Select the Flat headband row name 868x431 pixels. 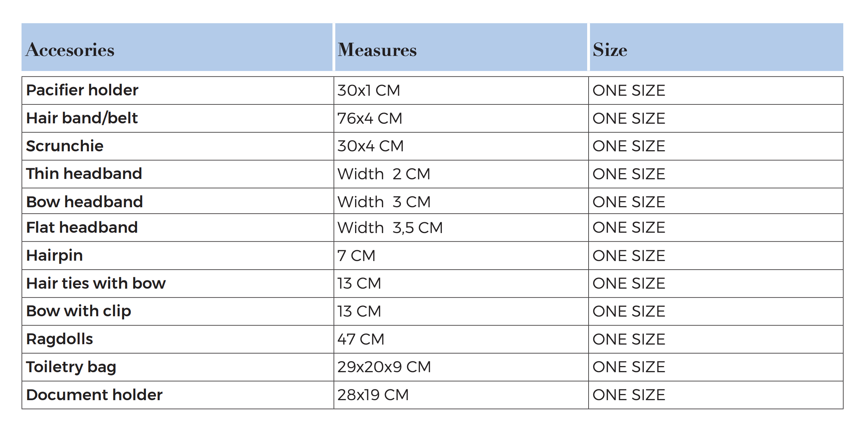82,227
